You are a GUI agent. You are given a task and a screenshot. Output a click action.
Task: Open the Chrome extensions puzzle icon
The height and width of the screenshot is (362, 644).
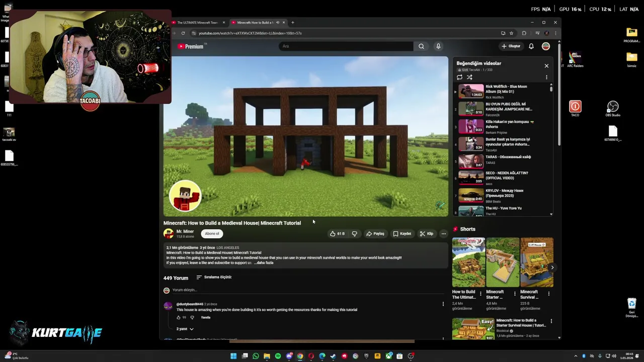click(524, 33)
